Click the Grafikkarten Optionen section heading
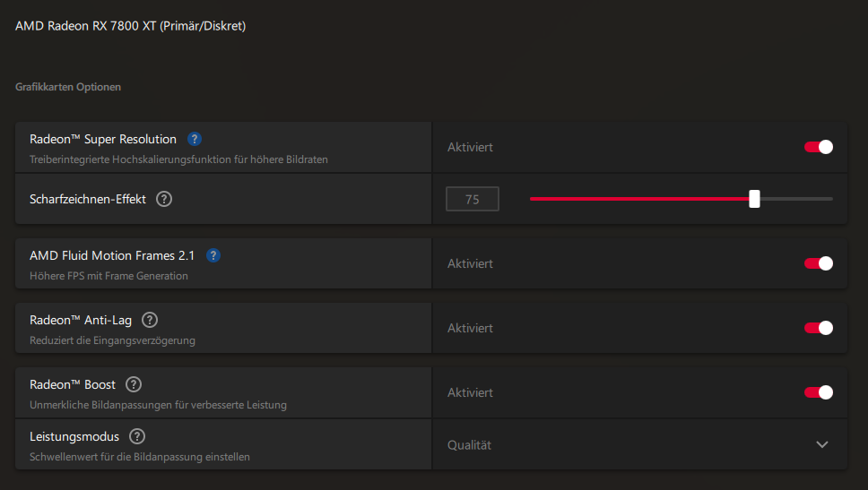 (68, 88)
